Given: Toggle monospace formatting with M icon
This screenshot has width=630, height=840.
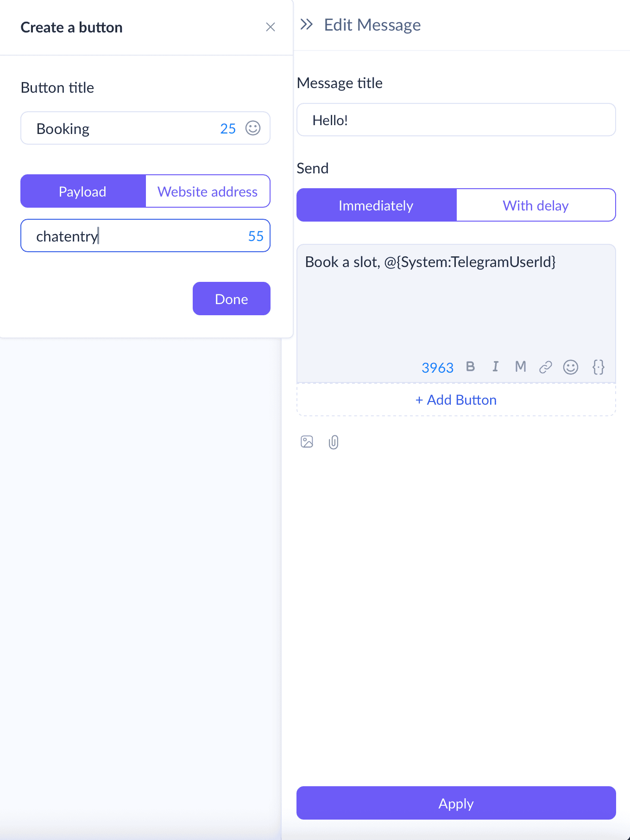Looking at the screenshot, I should pos(521,367).
